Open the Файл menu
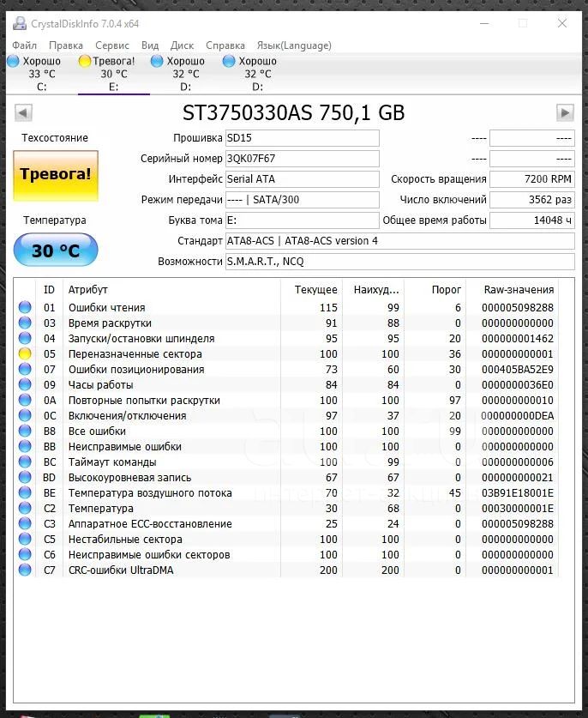The image size is (588, 718). 25,45
